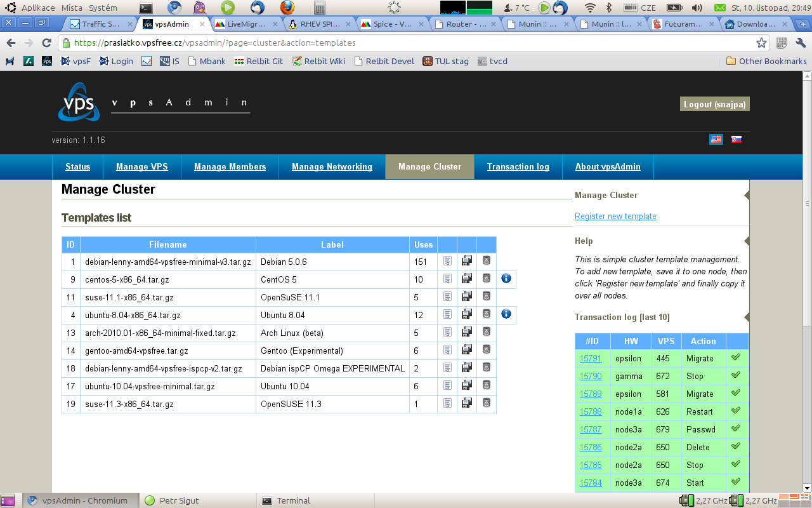Open the Chromium wrench menu
The image size is (812, 508).
click(x=799, y=43)
